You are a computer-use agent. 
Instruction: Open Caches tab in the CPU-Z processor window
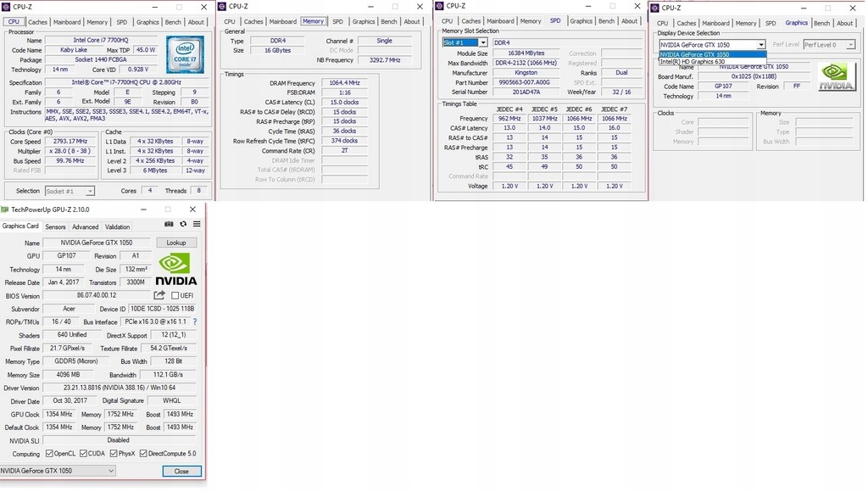[37, 22]
